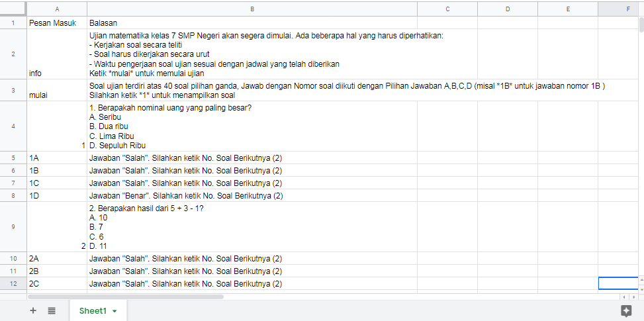Select row 2 header
This screenshot has width=644, height=321.
tap(13, 54)
